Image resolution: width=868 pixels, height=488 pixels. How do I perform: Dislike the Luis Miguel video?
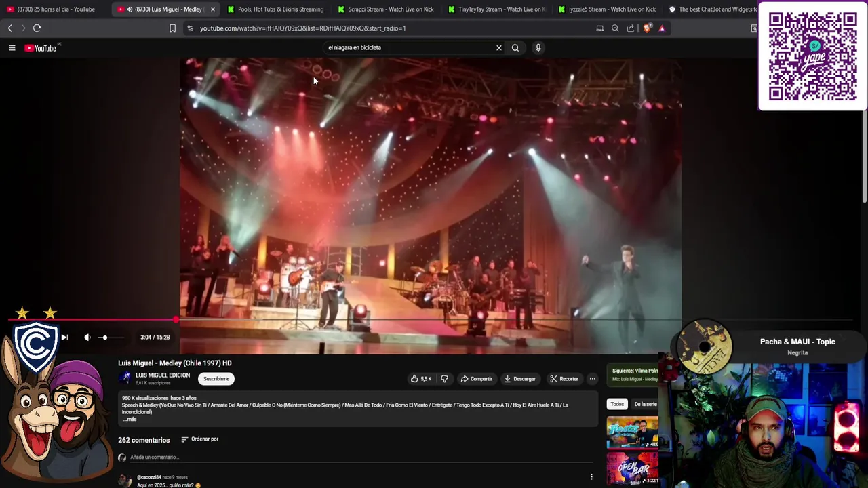point(445,379)
